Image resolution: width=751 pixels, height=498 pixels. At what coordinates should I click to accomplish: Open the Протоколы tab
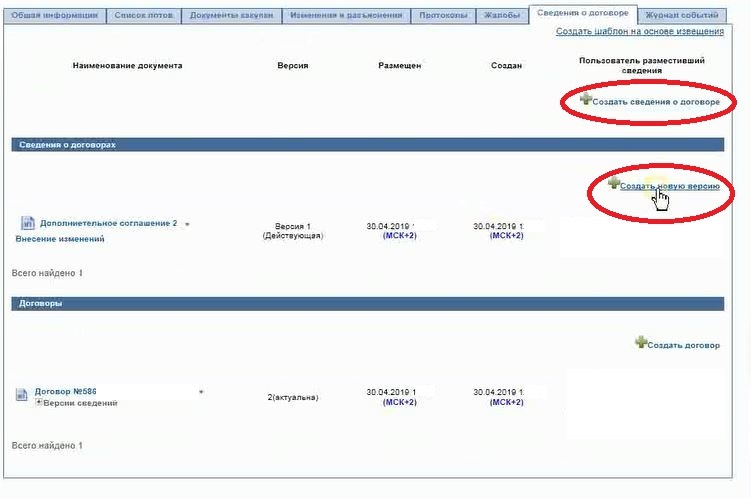click(443, 16)
